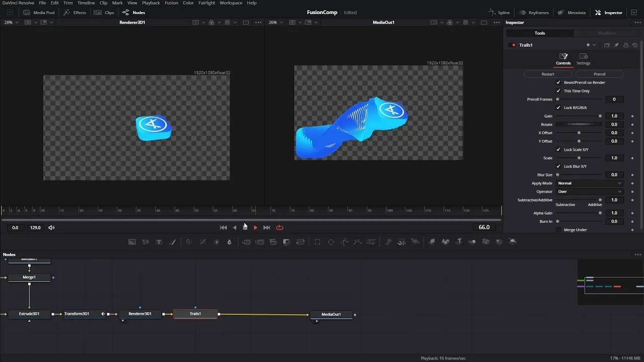Add a BSpline mask tool
Image resolution: width=644 pixels, height=362 pixels.
358,242
